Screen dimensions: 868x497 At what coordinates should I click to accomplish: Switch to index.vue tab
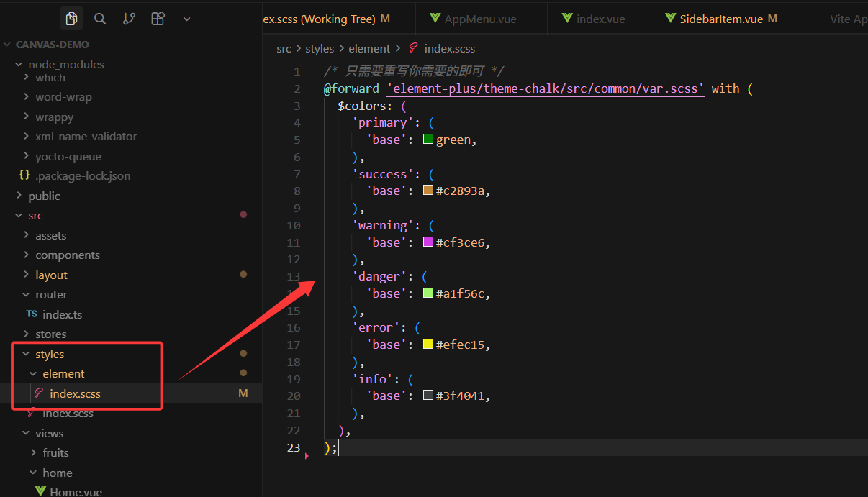[x=600, y=19]
